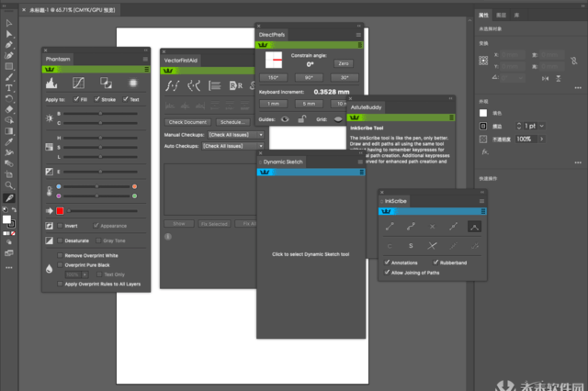Click the InkScribe crossed lines icon
The height and width of the screenshot is (391, 588).
click(x=432, y=246)
